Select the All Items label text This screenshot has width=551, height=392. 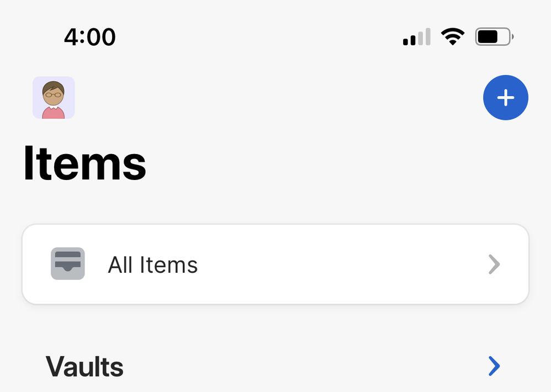[152, 265]
